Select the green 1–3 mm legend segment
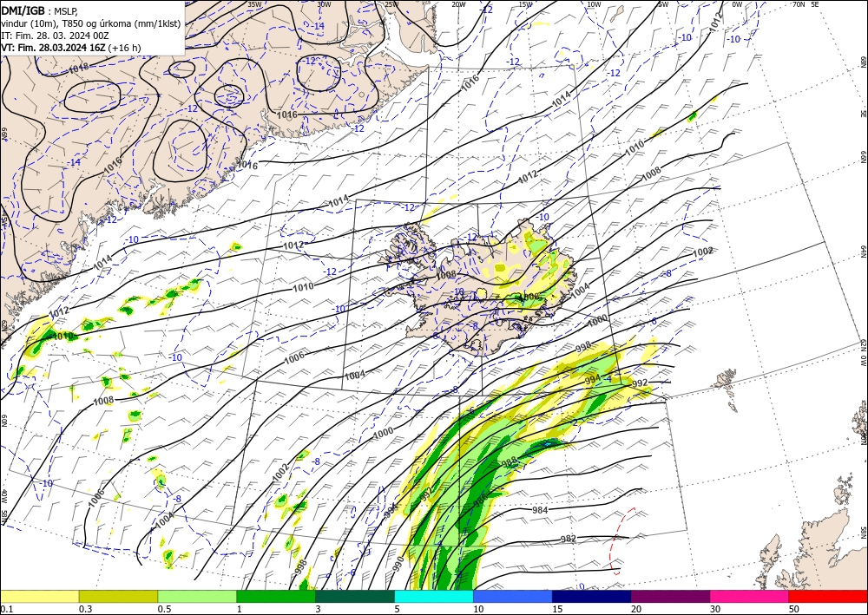This screenshot has height=615, width=868. 276,596
